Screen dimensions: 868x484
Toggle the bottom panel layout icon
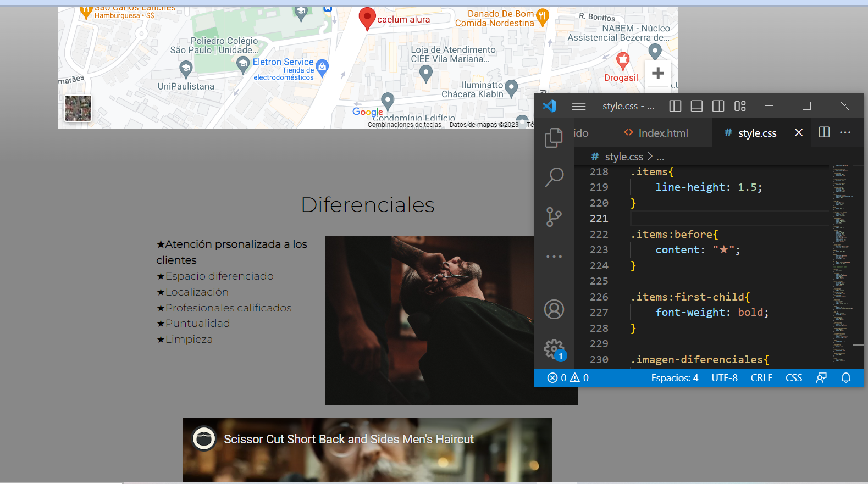coord(696,106)
